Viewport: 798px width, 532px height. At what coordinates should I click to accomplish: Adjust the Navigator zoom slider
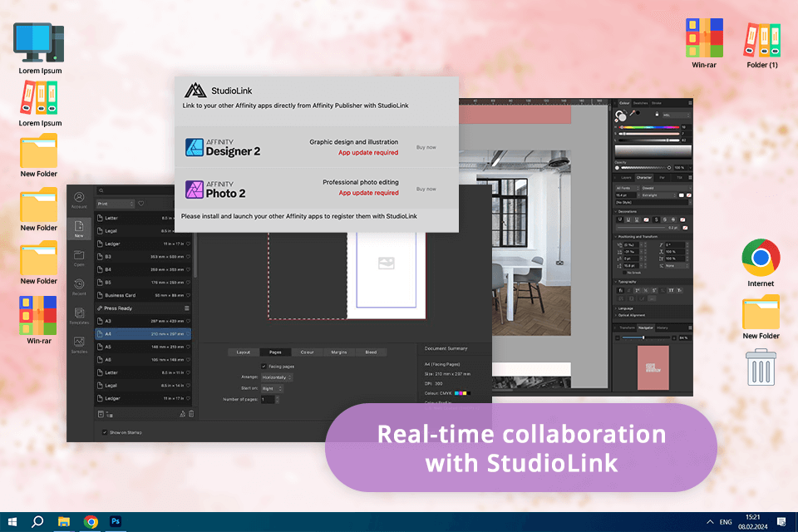(645, 338)
